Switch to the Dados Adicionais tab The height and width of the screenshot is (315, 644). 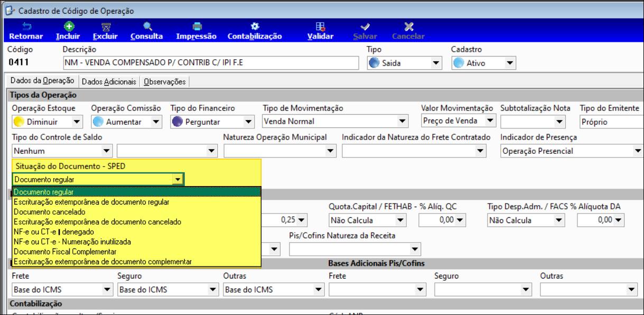[x=109, y=82]
